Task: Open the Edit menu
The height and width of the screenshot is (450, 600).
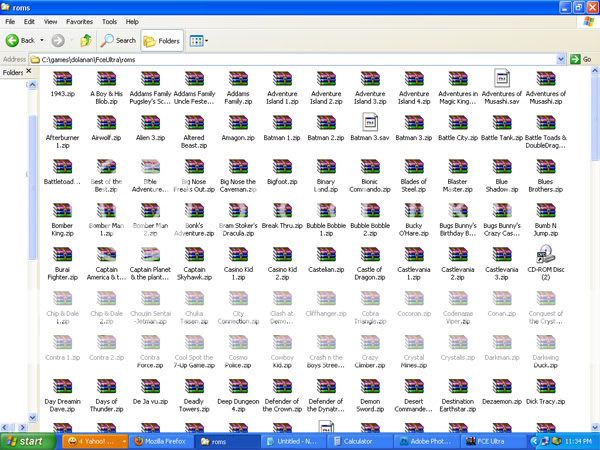Action: [29, 22]
